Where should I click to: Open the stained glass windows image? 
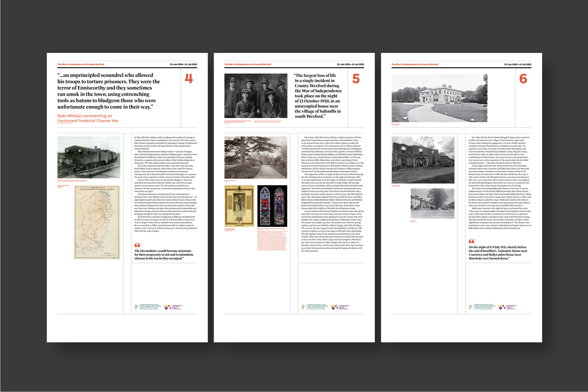click(x=272, y=206)
